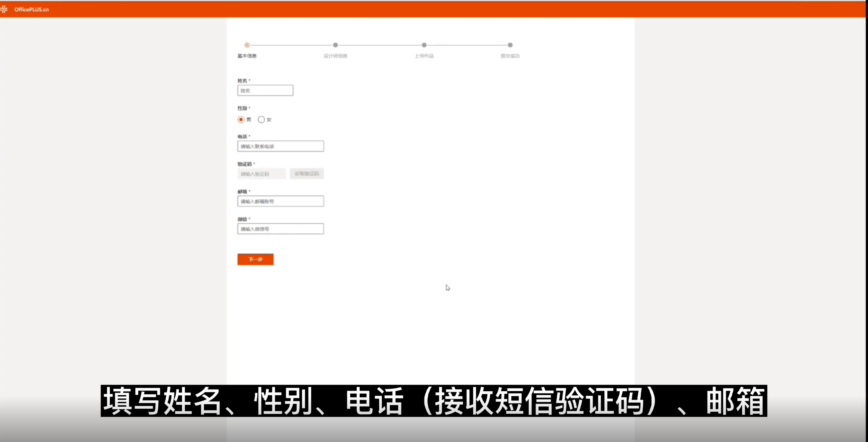Click the OfficePLUS.cn logo icon
Screen dimensions: 868x442
tap(4, 10)
